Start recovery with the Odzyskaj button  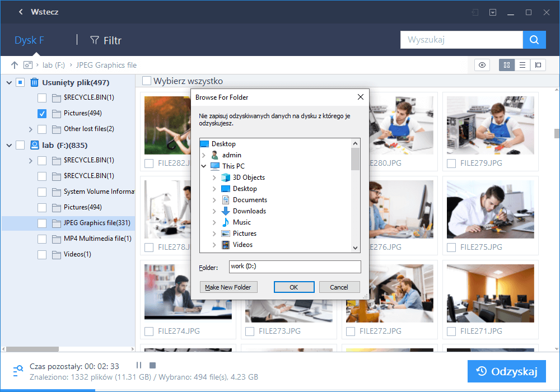(506, 371)
